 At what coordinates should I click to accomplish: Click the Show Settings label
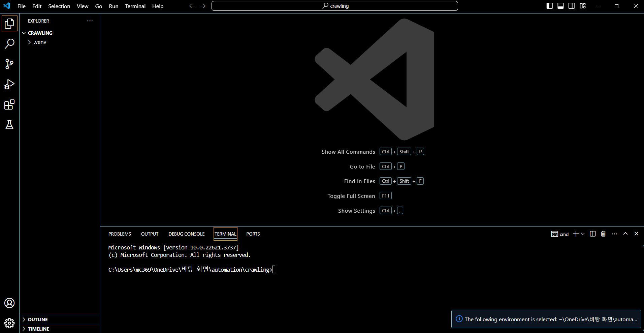click(x=357, y=211)
